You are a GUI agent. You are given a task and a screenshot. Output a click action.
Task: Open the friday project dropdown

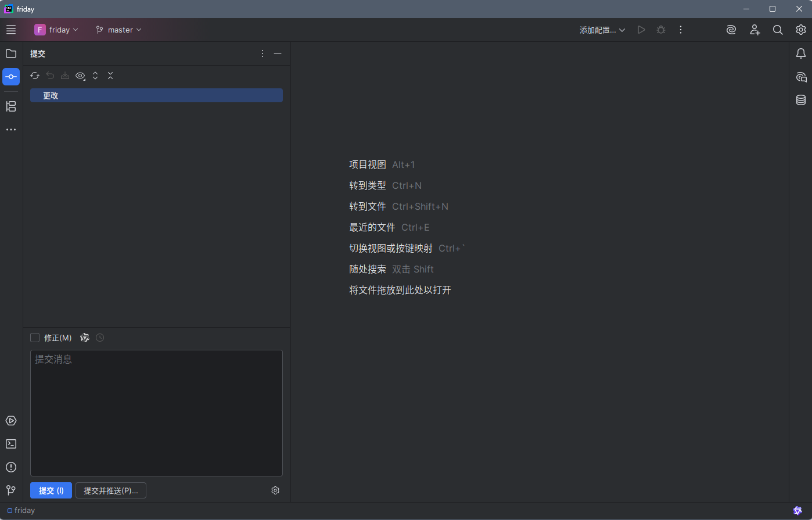(56, 30)
